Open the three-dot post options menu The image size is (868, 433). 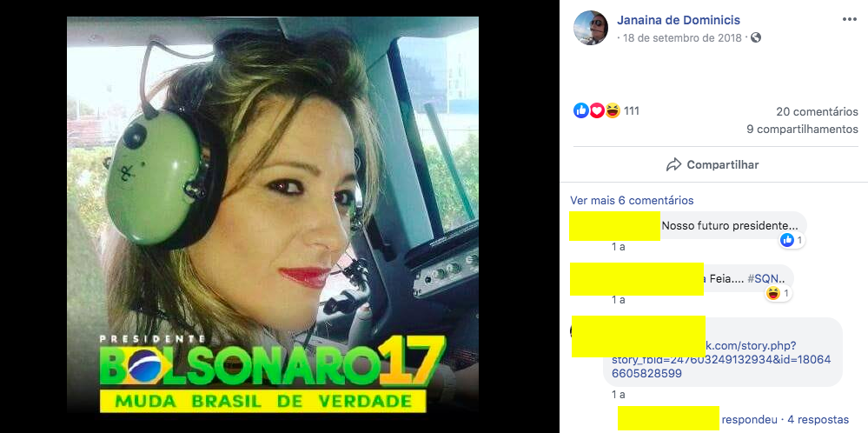coord(849,19)
